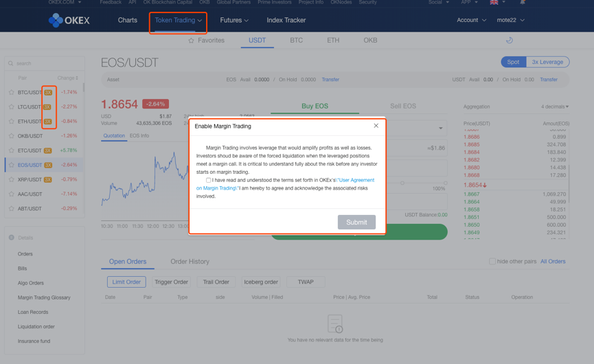Screen dimensions: 594x364
Task: Switch to 3x Leverage mode
Action: point(547,62)
